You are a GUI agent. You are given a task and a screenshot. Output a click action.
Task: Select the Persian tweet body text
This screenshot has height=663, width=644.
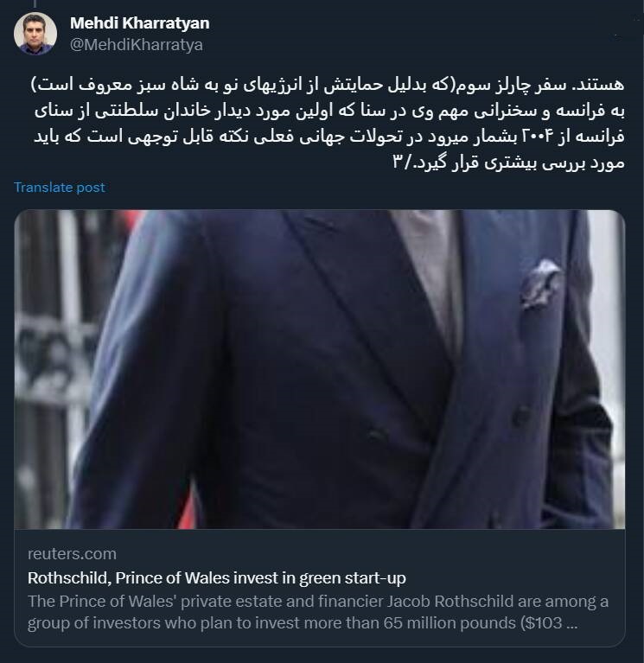click(328, 124)
